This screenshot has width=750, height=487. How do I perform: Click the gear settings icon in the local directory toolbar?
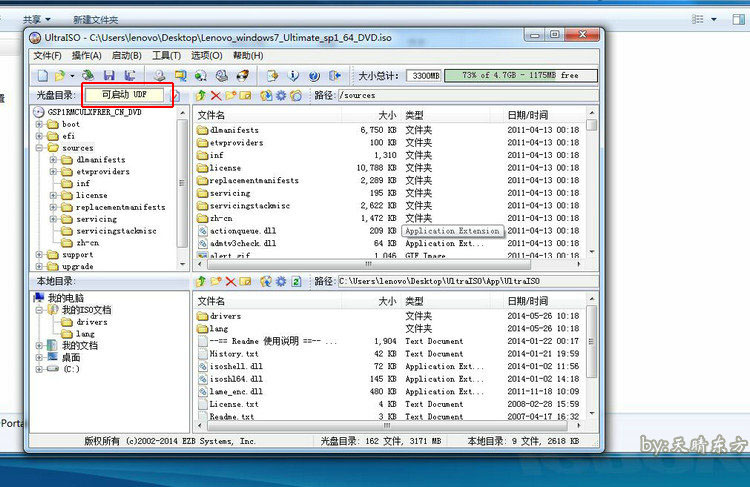click(x=281, y=282)
